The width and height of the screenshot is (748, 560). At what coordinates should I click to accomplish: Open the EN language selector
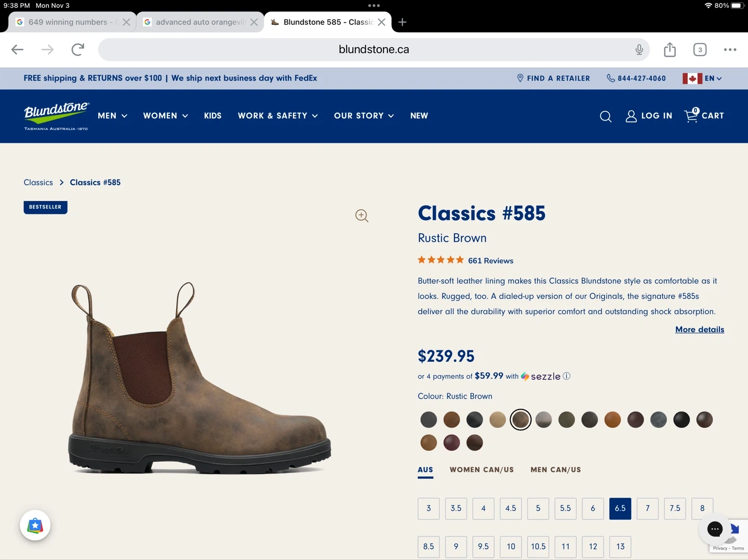coord(702,78)
